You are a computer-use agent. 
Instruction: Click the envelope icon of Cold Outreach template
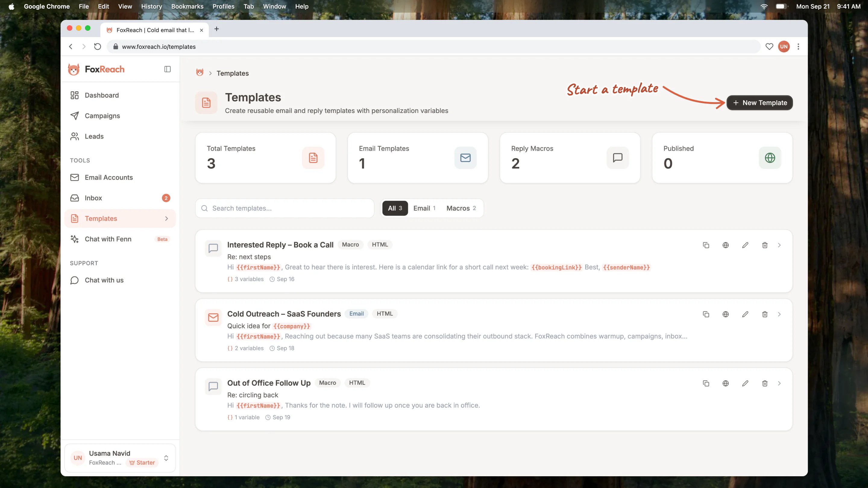[x=213, y=317]
